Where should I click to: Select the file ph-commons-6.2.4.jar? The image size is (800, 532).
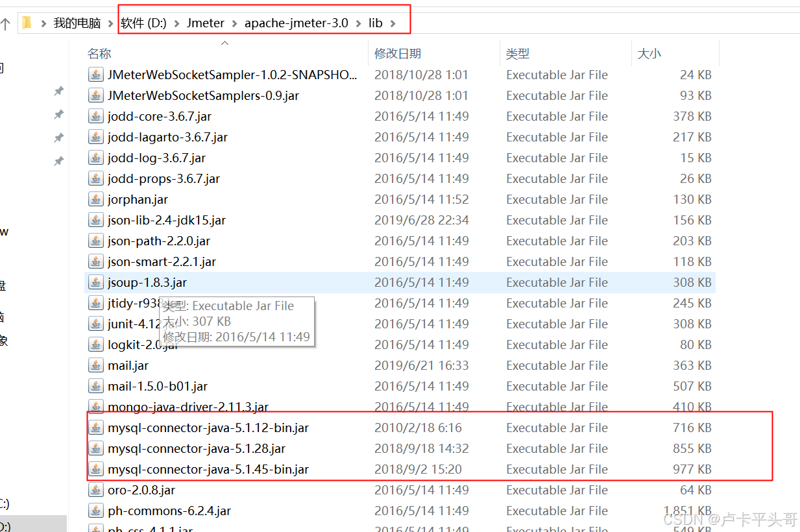click(x=169, y=511)
